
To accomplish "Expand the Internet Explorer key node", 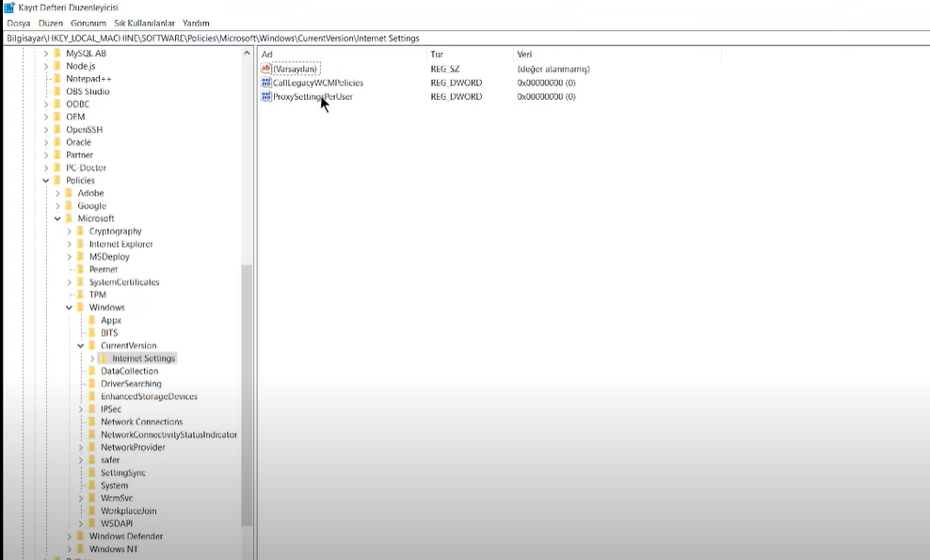I will tap(69, 244).
